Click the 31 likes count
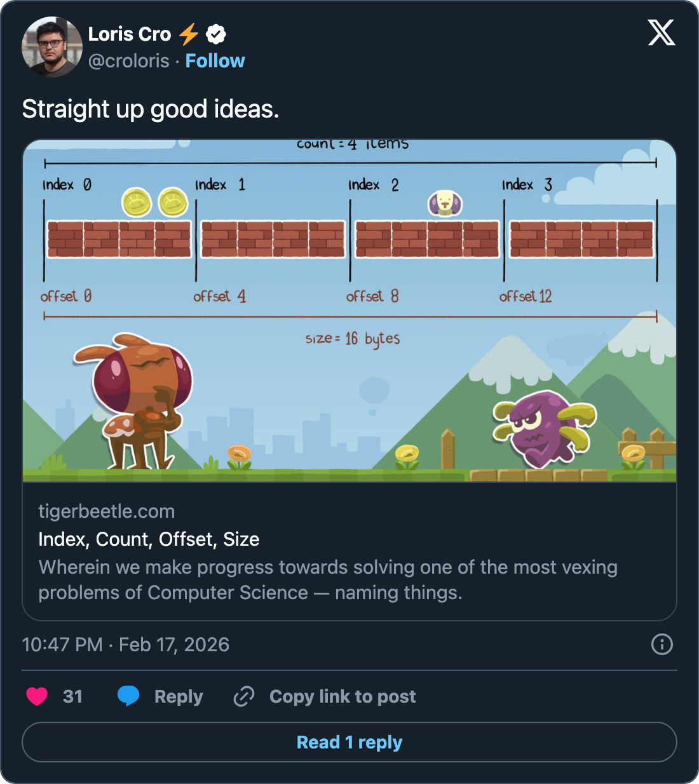699x784 pixels. pos(72,696)
